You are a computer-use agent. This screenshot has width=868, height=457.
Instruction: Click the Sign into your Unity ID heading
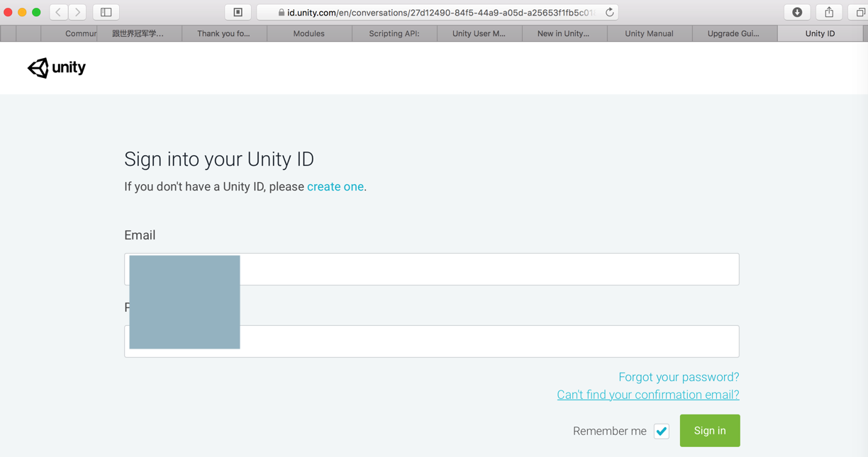click(219, 159)
